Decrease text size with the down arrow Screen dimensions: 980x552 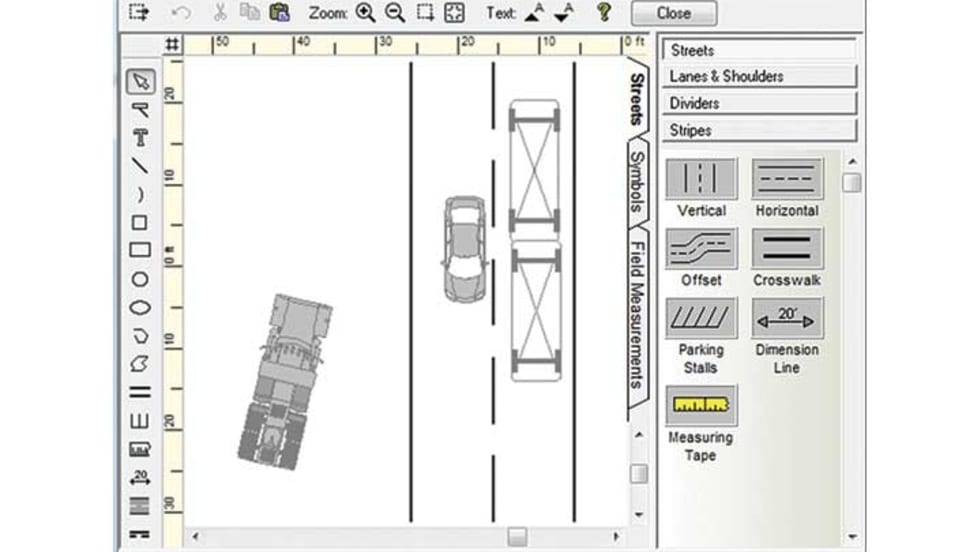(x=562, y=13)
